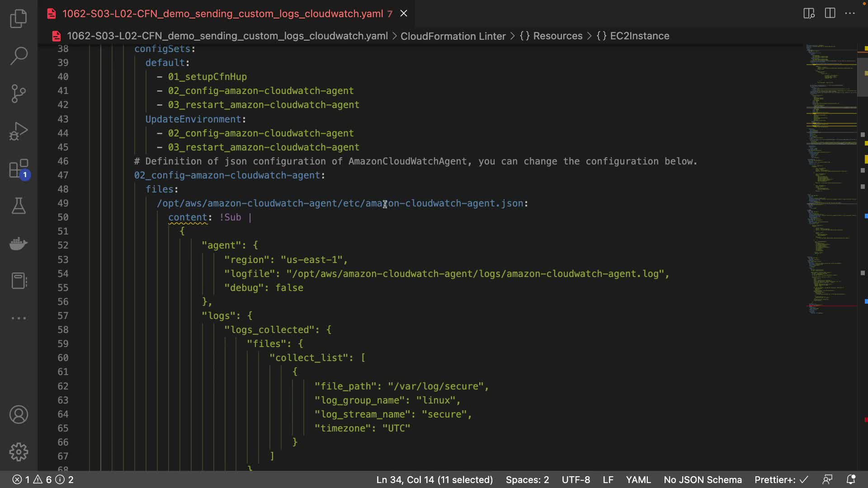Select YAML language mode in status bar

point(638,479)
